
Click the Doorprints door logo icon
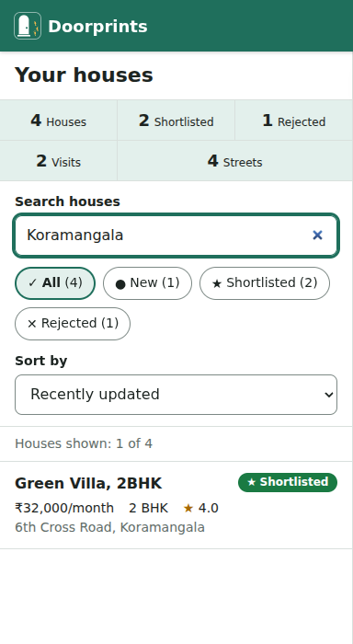pyautogui.click(x=28, y=26)
